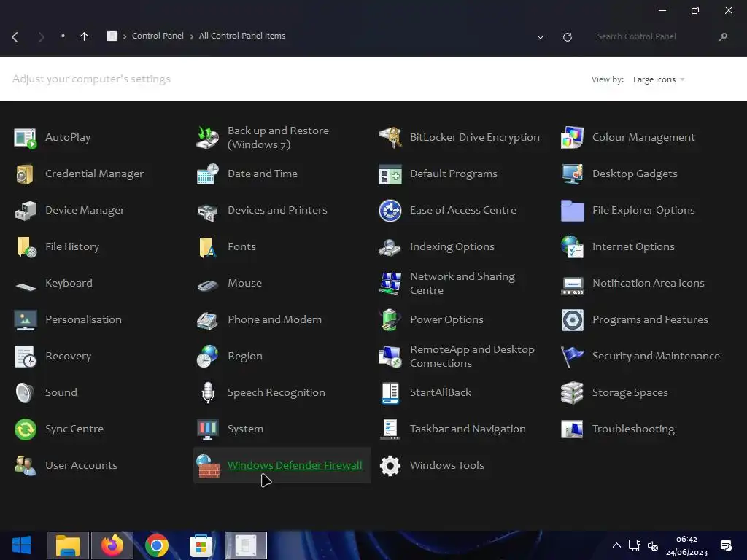Click the Control Panel breadcrumb
The width and height of the screenshot is (747, 560).
coord(158,36)
